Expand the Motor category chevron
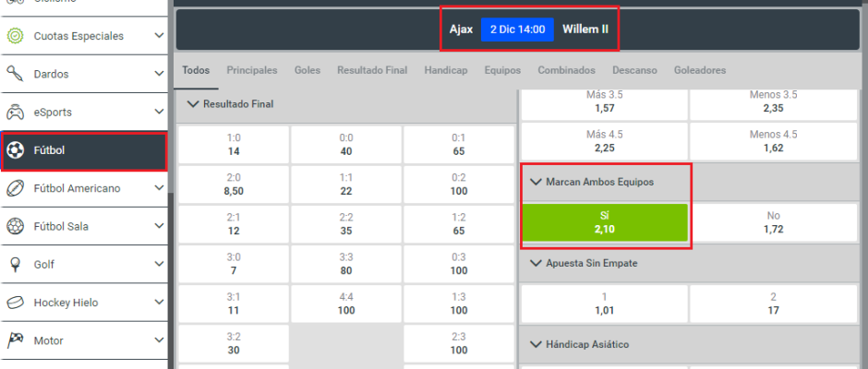The height and width of the screenshot is (369, 868). tap(159, 340)
